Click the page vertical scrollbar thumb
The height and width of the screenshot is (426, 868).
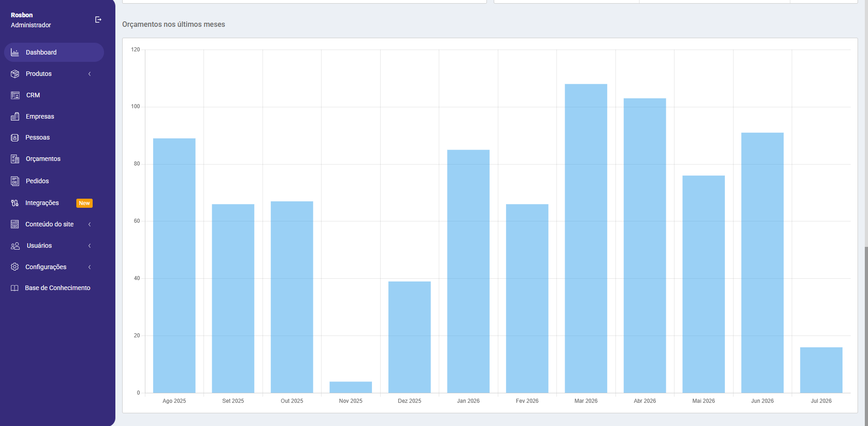866,336
